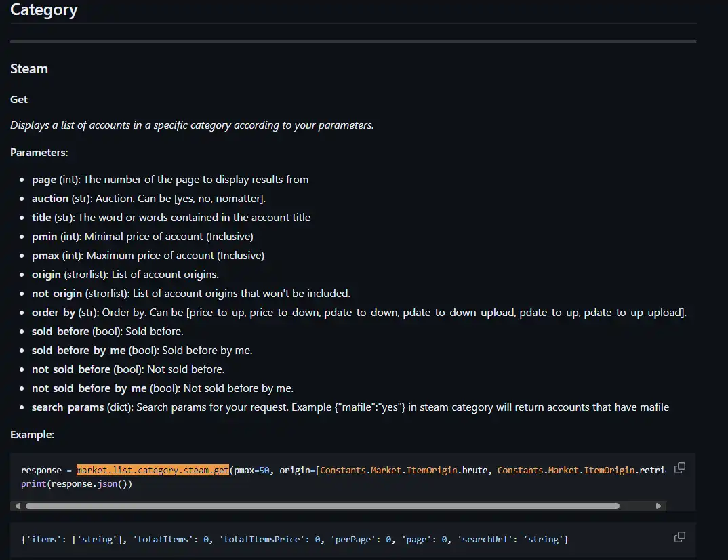This screenshot has width=728, height=560.
Task: Click the 'not_origin' parameter name
Action: [x=57, y=294]
